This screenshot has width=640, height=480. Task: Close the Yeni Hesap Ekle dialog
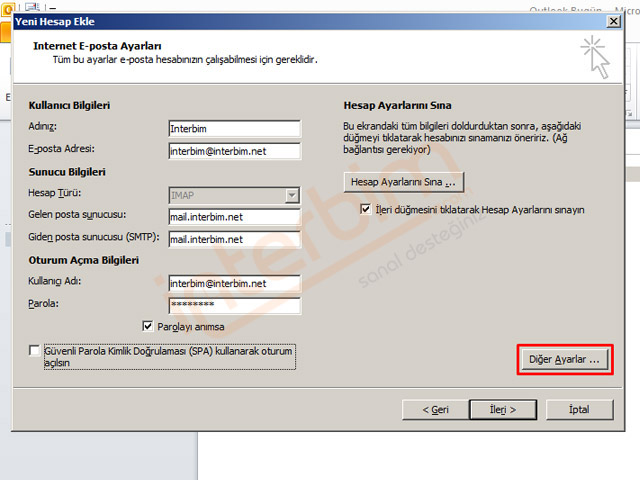612,21
